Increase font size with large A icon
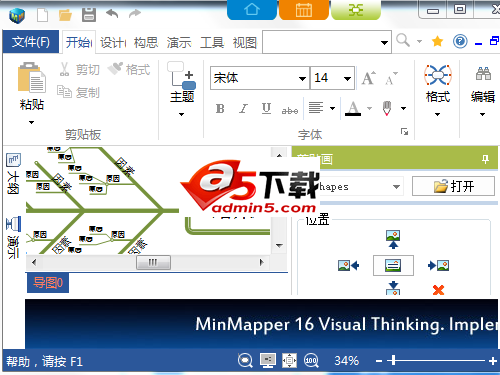This screenshot has width=500, height=375. point(369,78)
